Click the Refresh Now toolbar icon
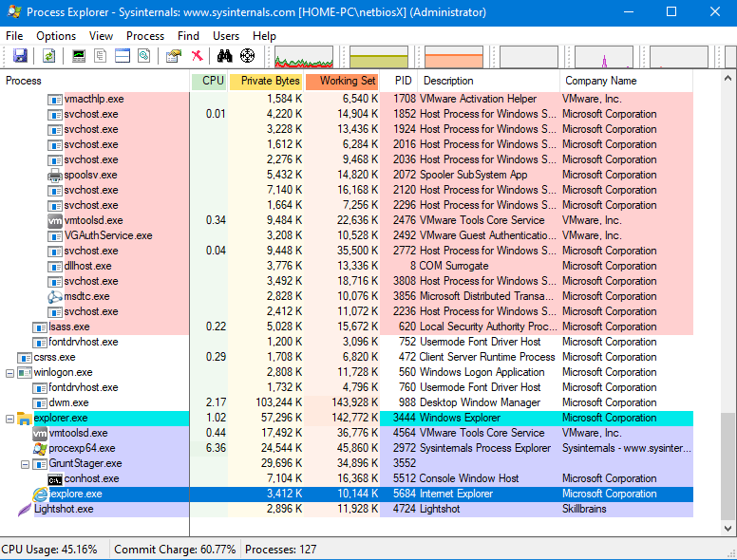The height and width of the screenshot is (560, 737). [x=48, y=57]
